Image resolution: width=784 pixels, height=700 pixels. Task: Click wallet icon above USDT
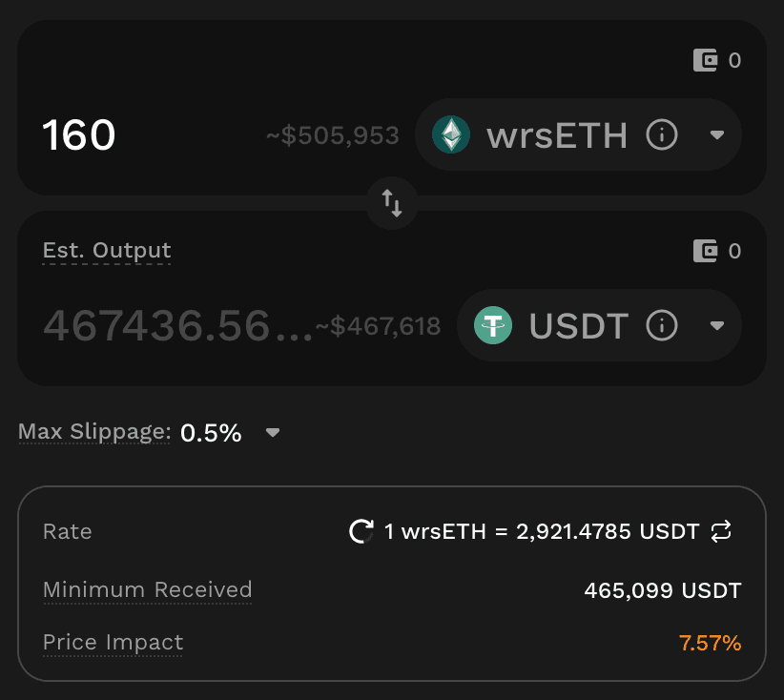pyautogui.click(x=705, y=252)
